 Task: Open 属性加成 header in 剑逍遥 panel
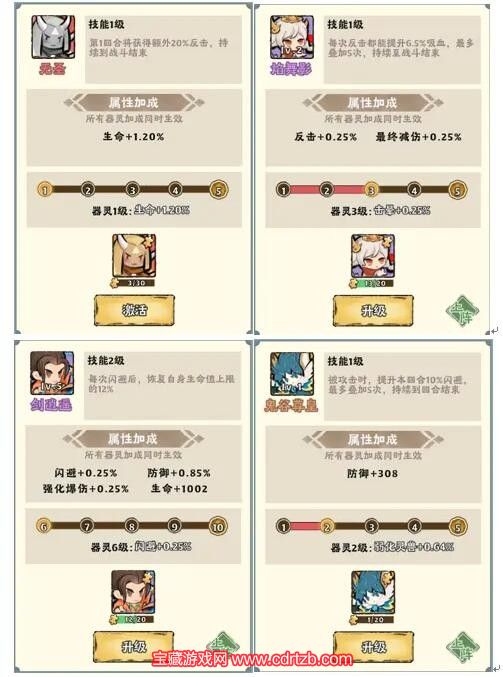point(133,439)
